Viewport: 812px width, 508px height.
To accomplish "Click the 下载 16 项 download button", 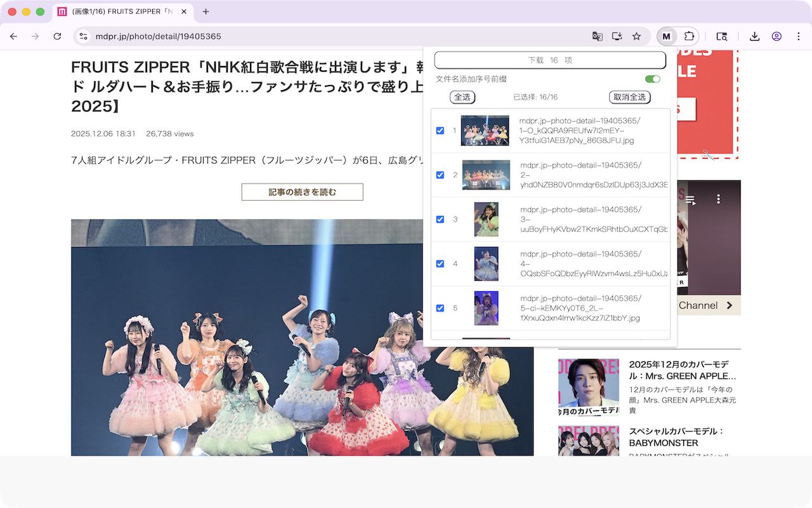I will 550,60.
